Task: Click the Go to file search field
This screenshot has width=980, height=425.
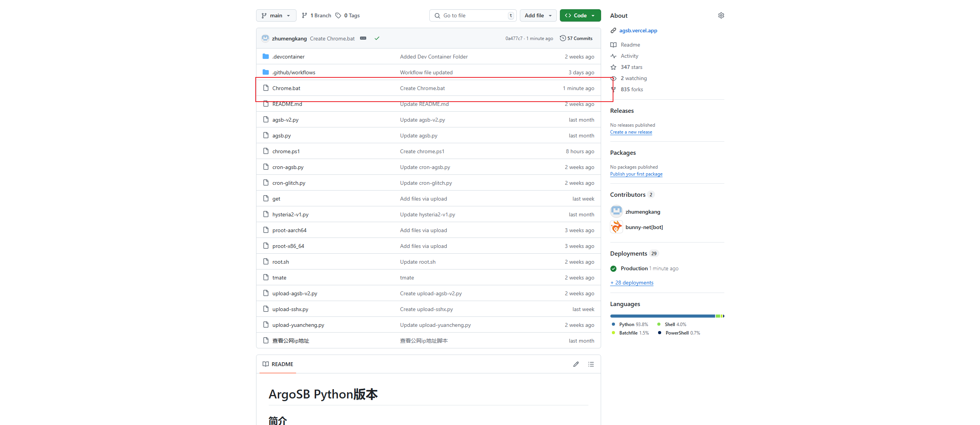Action: (473, 15)
